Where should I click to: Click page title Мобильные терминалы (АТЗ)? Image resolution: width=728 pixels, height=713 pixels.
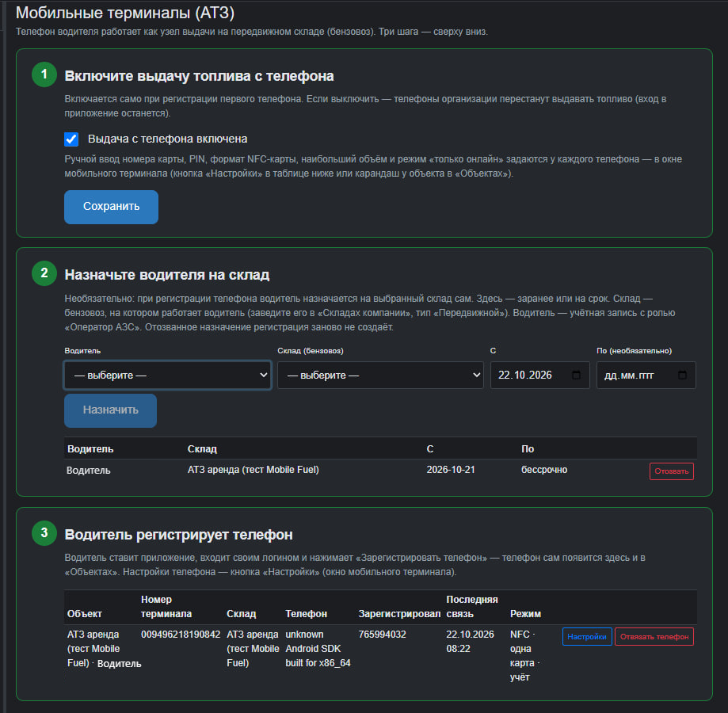point(125,13)
